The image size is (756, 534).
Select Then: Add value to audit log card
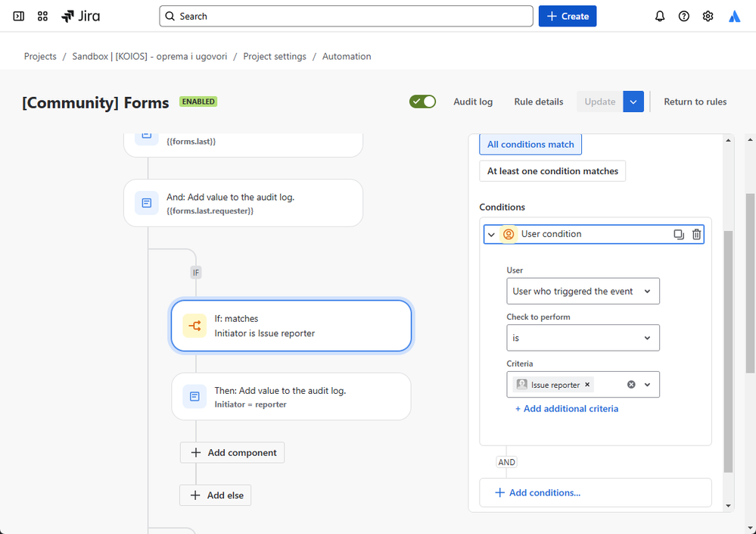click(x=291, y=396)
